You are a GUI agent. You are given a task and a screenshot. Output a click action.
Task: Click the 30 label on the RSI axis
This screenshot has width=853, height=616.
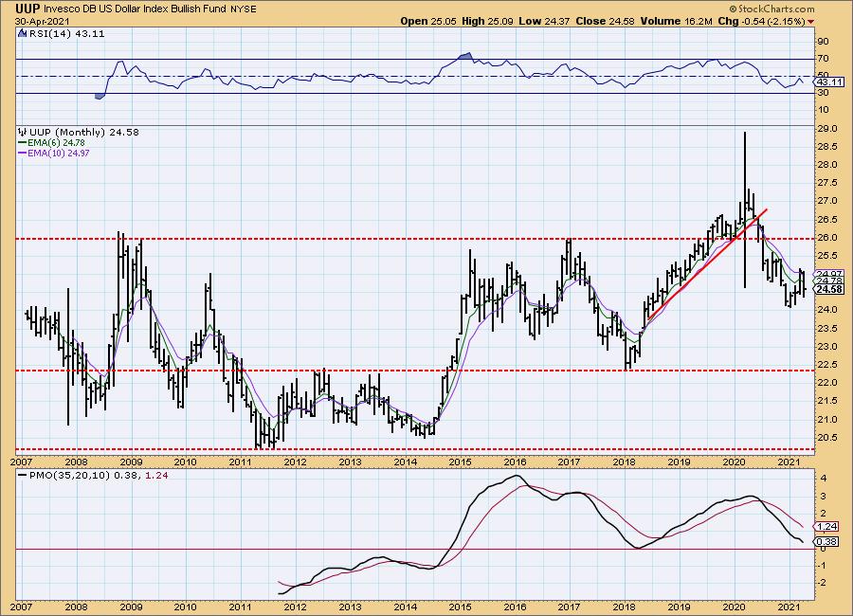point(823,93)
